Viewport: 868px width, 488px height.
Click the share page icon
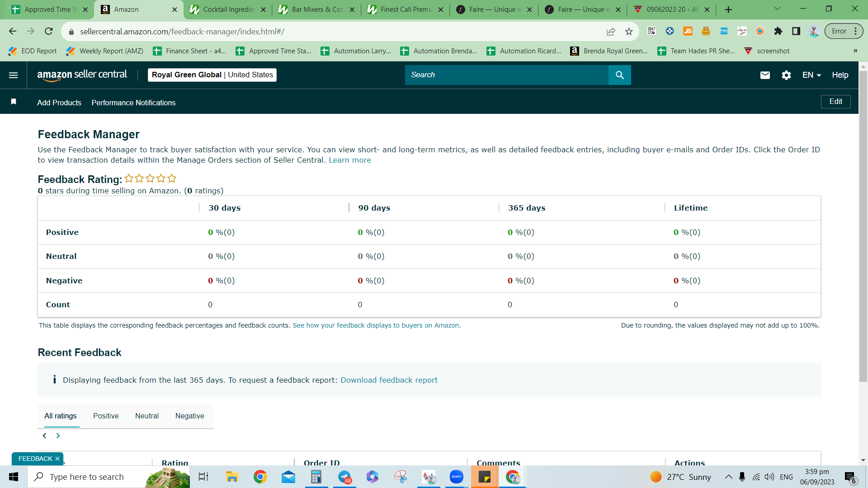click(x=611, y=31)
